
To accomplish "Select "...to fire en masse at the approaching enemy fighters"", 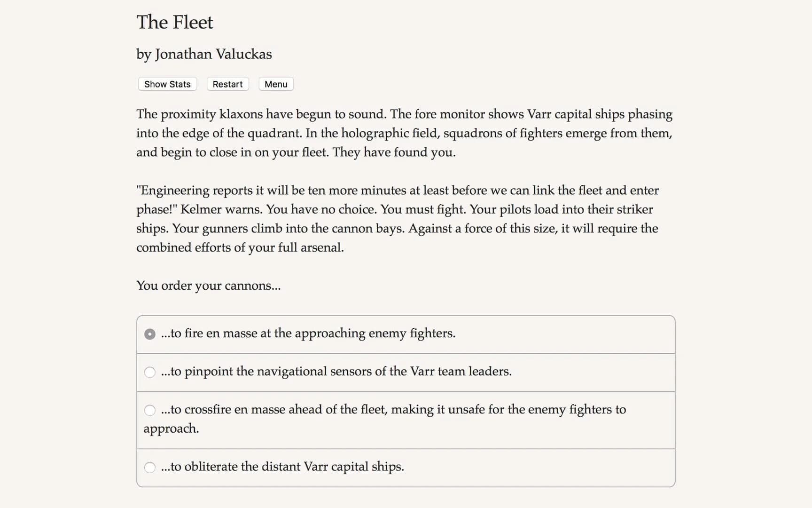I will (x=308, y=333).
